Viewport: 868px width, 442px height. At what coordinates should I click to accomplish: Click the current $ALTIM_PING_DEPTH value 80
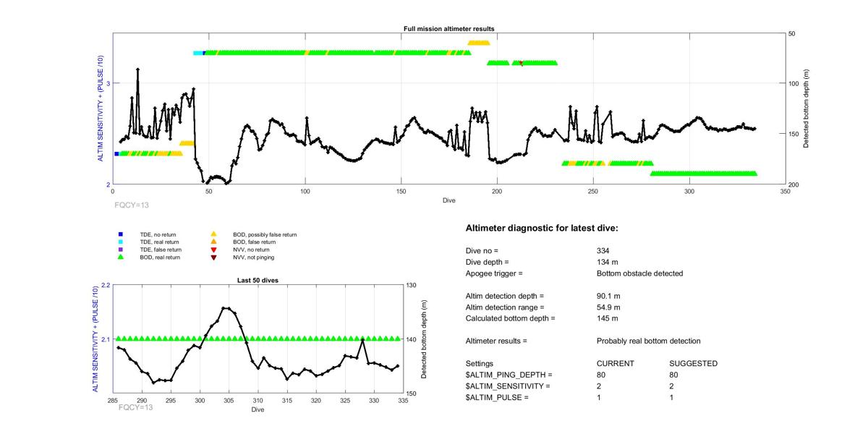coord(601,375)
